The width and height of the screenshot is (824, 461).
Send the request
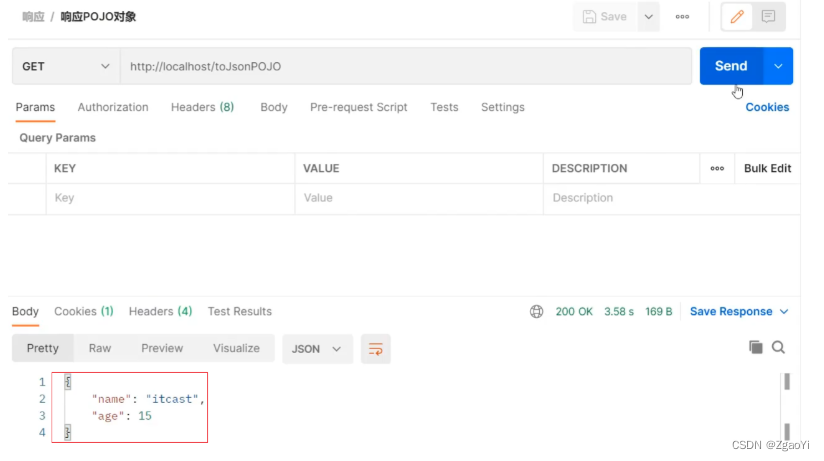click(x=731, y=66)
